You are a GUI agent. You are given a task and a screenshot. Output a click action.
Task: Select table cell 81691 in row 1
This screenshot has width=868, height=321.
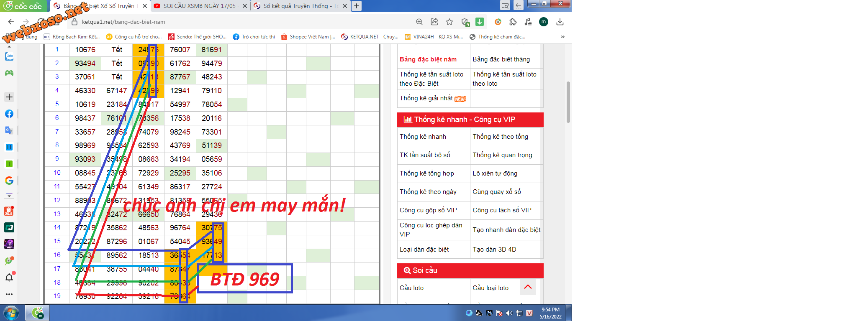click(x=212, y=50)
